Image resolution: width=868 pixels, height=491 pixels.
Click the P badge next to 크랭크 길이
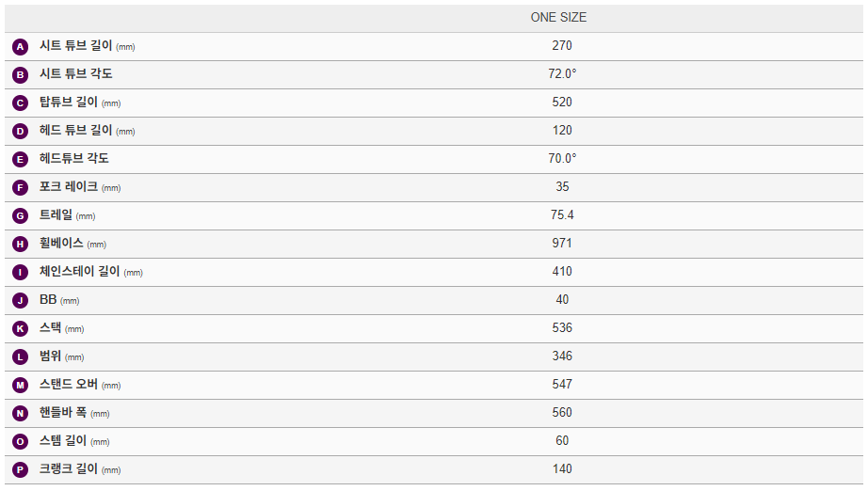[21, 469]
